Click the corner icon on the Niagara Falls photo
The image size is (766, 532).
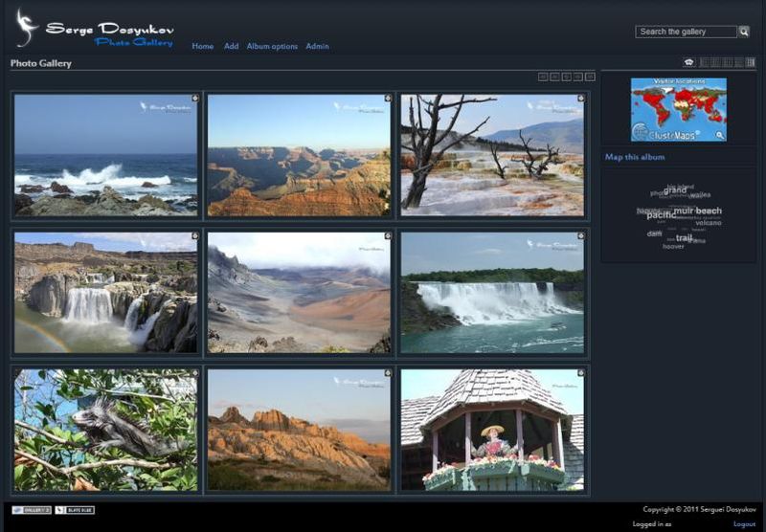click(x=580, y=235)
